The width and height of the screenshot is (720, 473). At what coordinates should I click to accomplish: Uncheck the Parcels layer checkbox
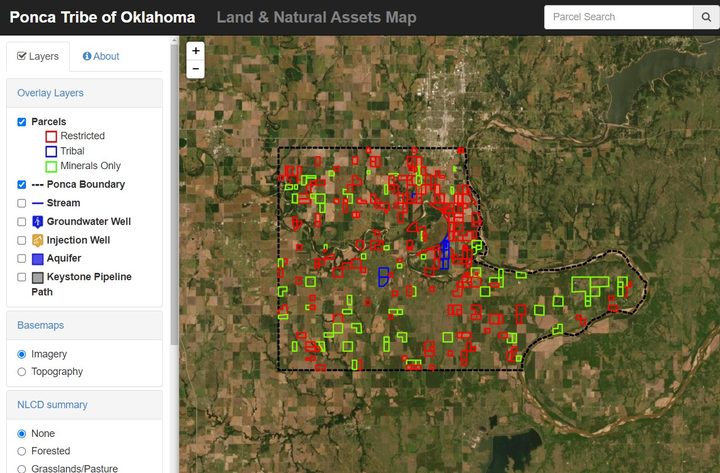pyautogui.click(x=22, y=122)
